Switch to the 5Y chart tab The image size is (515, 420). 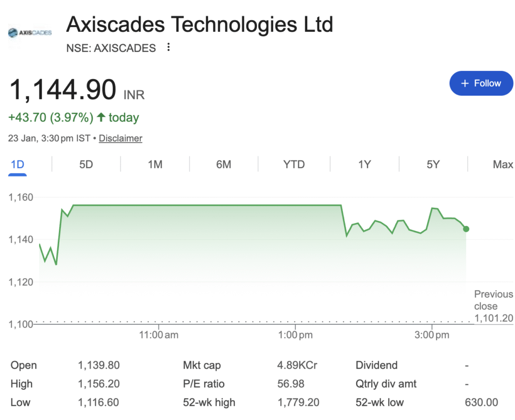coord(433,164)
